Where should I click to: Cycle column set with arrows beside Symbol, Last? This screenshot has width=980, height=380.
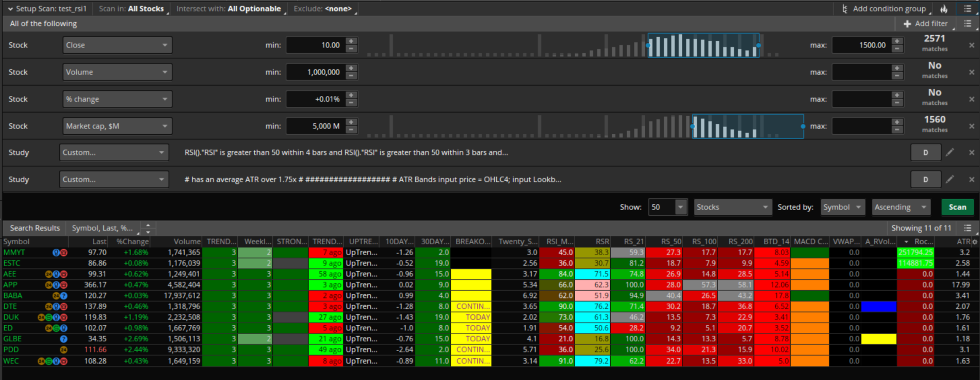click(148, 228)
